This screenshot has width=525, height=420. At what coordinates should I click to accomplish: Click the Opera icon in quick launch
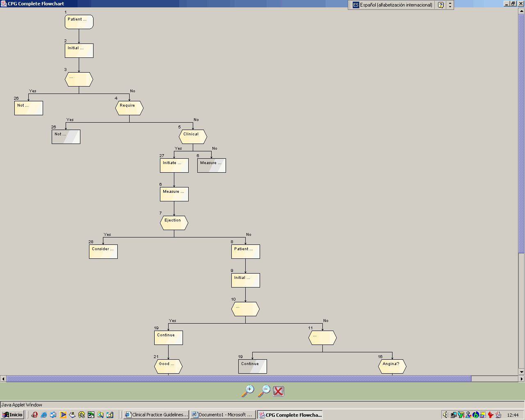click(x=34, y=415)
